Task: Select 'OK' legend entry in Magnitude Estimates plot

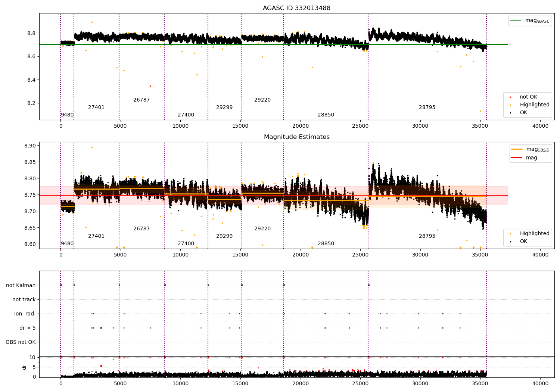Action: click(x=523, y=241)
